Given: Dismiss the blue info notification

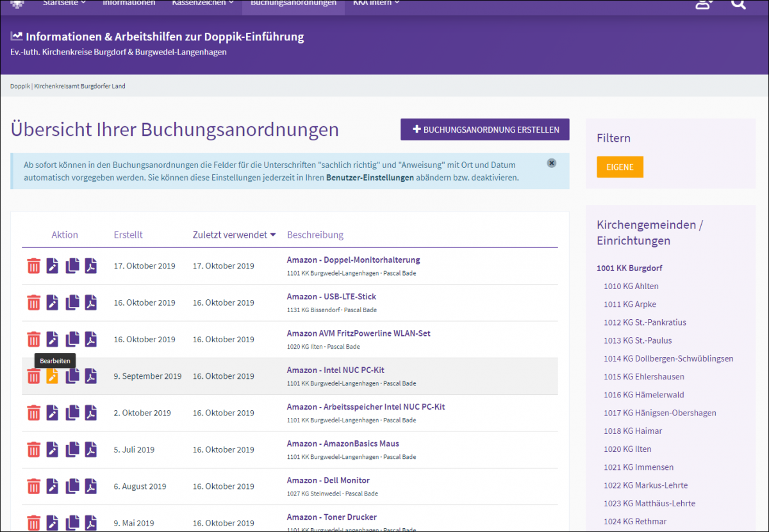Looking at the screenshot, I should (x=552, y=163).
